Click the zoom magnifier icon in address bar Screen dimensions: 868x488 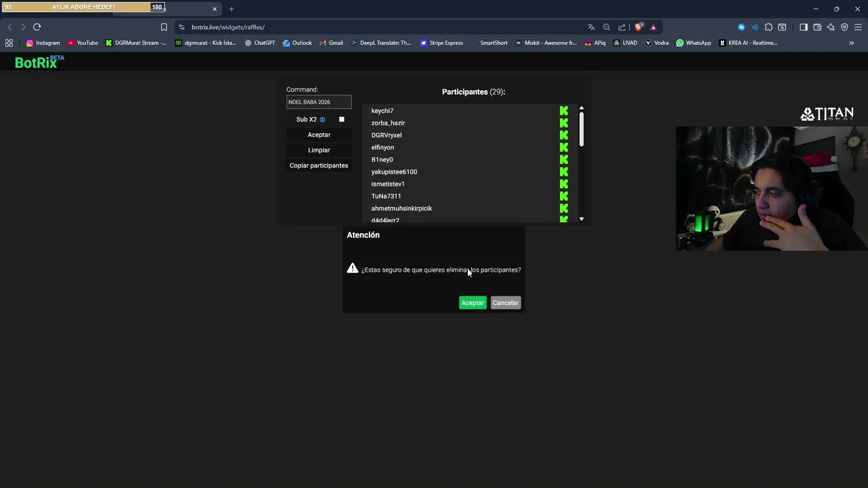(606, 27)
